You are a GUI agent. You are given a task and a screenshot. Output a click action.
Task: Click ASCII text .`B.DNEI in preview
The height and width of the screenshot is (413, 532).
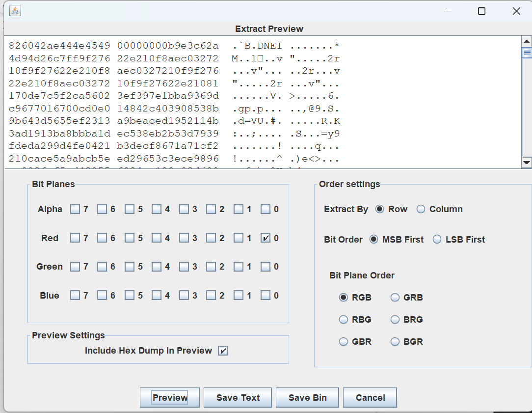coord(257,46)
